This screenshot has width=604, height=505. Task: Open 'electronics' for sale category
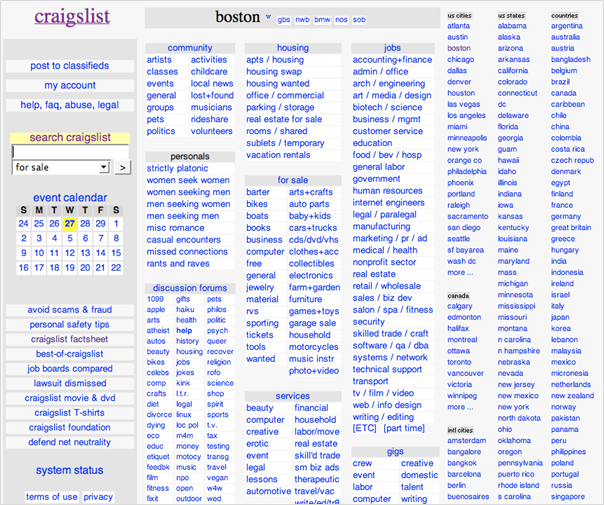[x=311, y=275]
